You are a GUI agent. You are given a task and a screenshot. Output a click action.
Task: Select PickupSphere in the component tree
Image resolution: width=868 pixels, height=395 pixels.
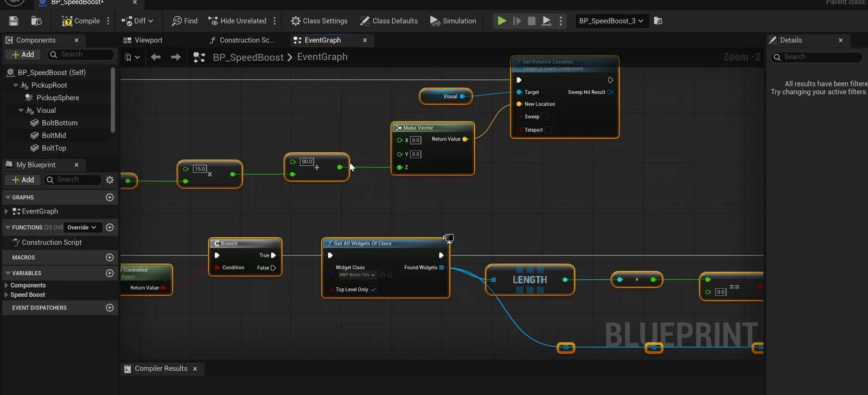(x=58, y=98)
